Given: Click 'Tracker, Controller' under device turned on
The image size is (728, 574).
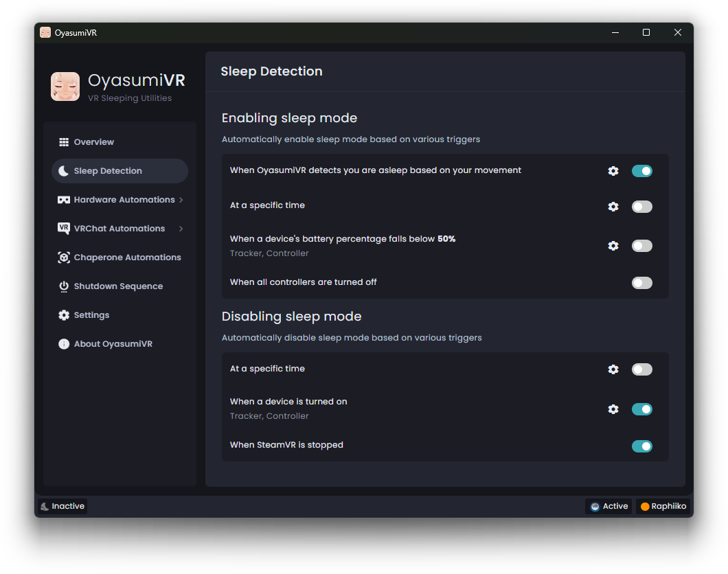Looking at the screenshot, I should coord(269,416).
